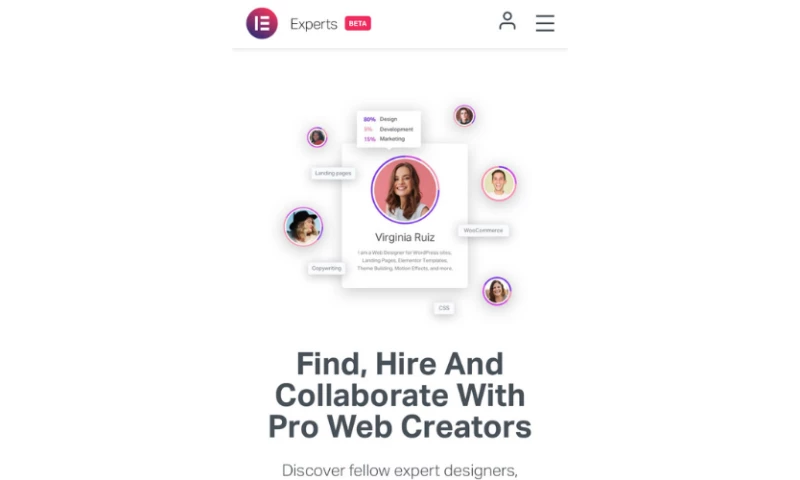This screenshot has width=800, height=480.
Task: Click the small avatar at upper left
Action: tap(317, 137)
